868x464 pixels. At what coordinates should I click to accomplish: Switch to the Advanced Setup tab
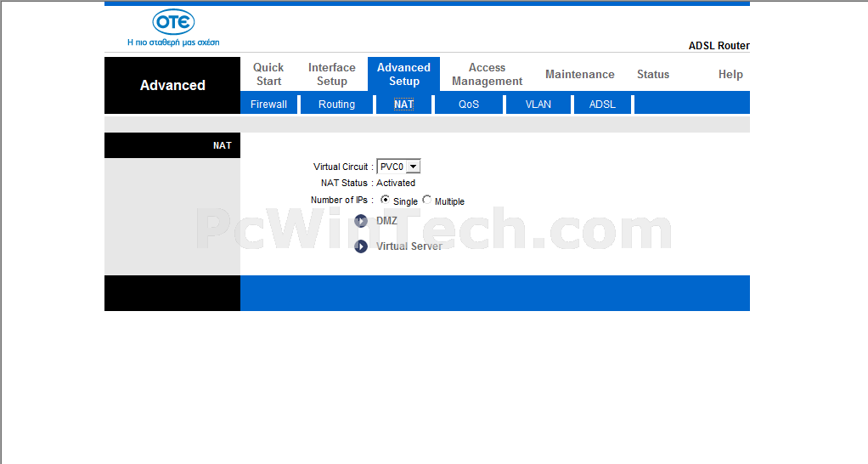(403, 74)
